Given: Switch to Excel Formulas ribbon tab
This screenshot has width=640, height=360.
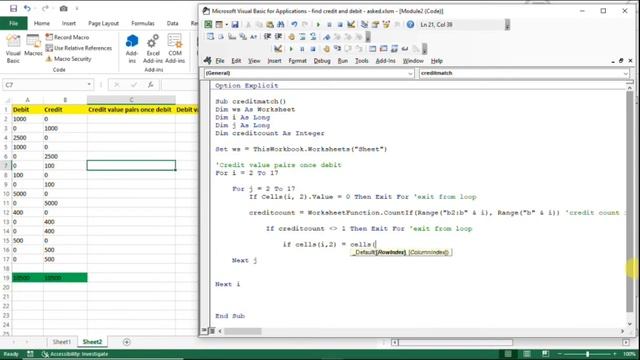Looking at the screenshot, I should (142, 23).
